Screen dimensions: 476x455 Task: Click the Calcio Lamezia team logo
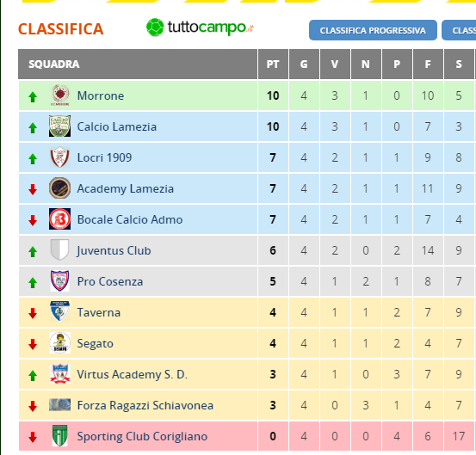point(59,126)
